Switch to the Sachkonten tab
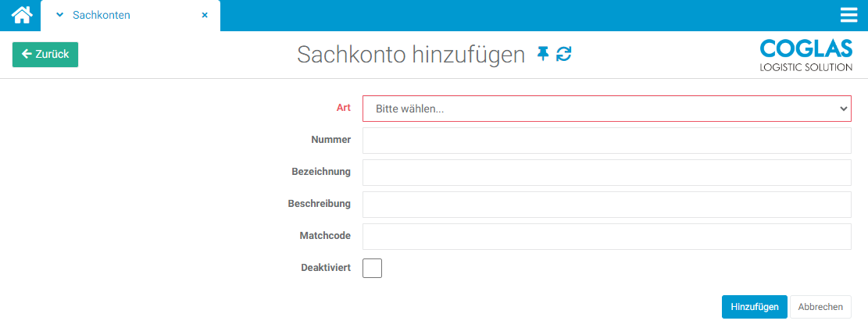This screenshot has height=335, width=868. [x=102, y=15]
